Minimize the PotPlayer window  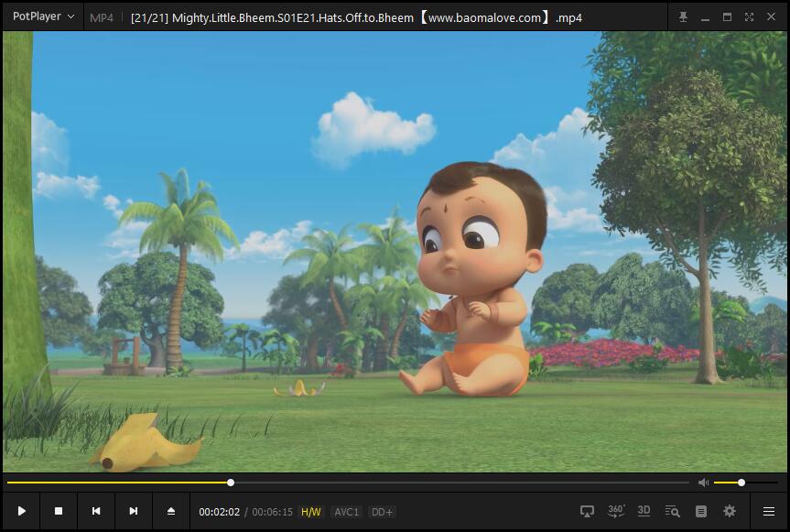pyautogui.click(x=706, y=17)
